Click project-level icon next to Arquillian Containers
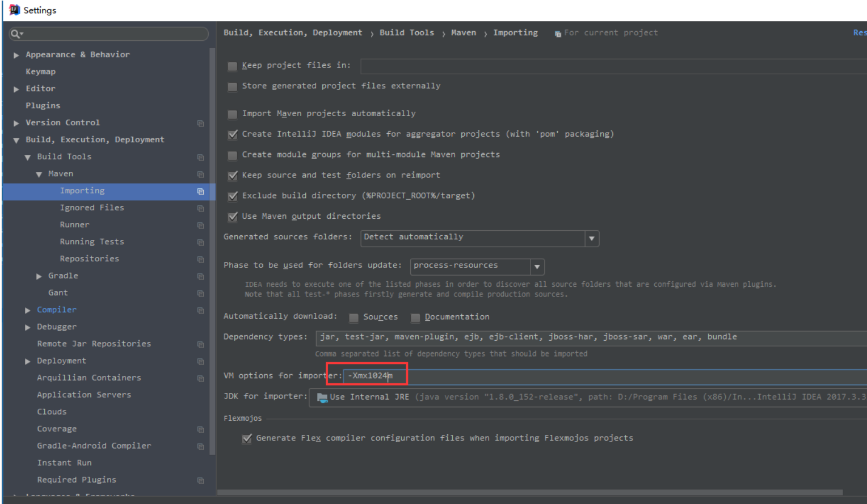This screenshot has height=504, width=867. 200,378
